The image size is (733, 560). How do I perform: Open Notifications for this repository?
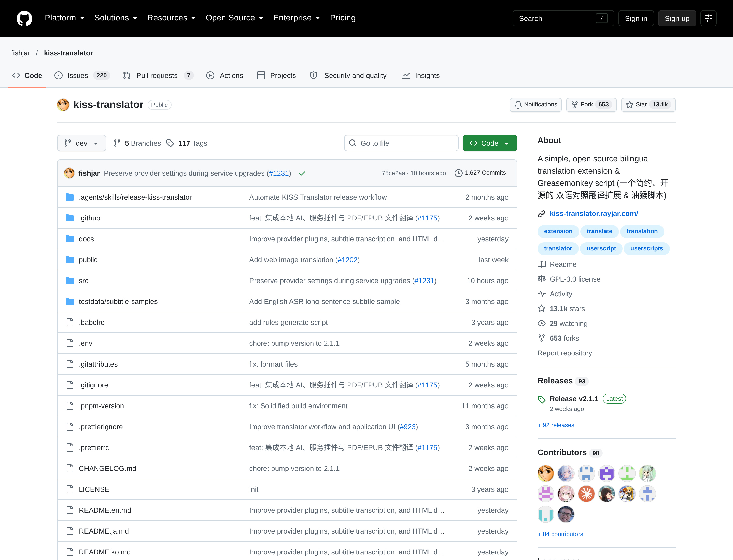coord(535,105)
